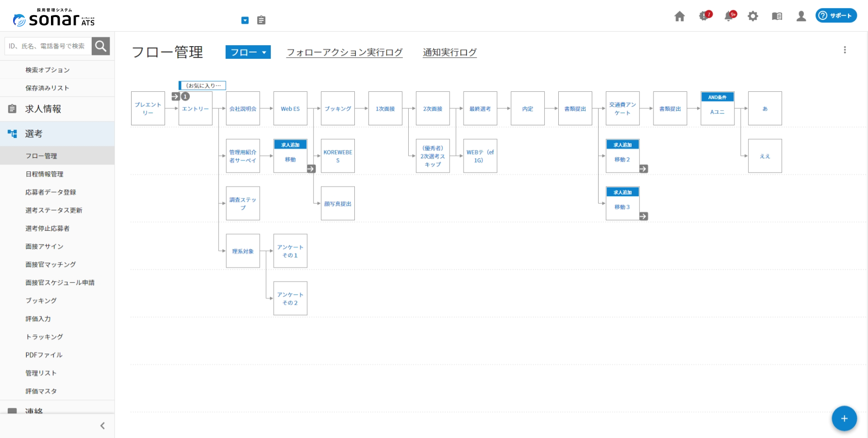Open the notifications bell showing 9+
Viewport: 868px width, 438px height.
point(729,16)
